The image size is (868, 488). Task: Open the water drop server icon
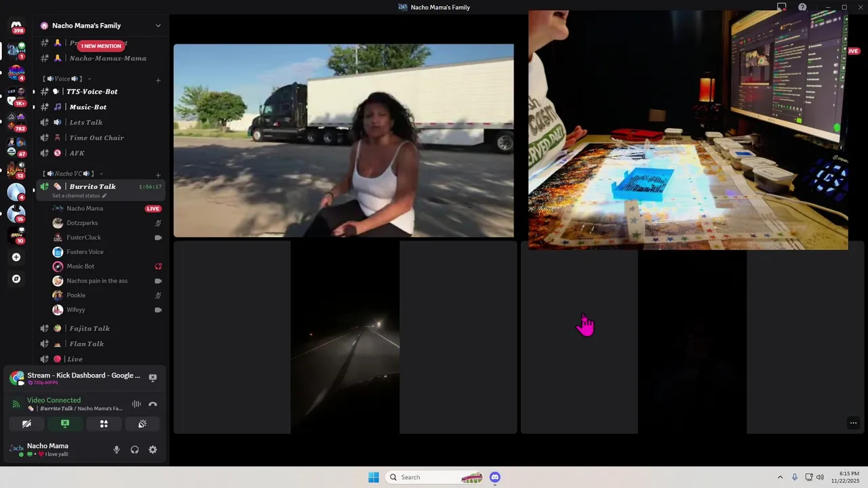coord(16,192)
